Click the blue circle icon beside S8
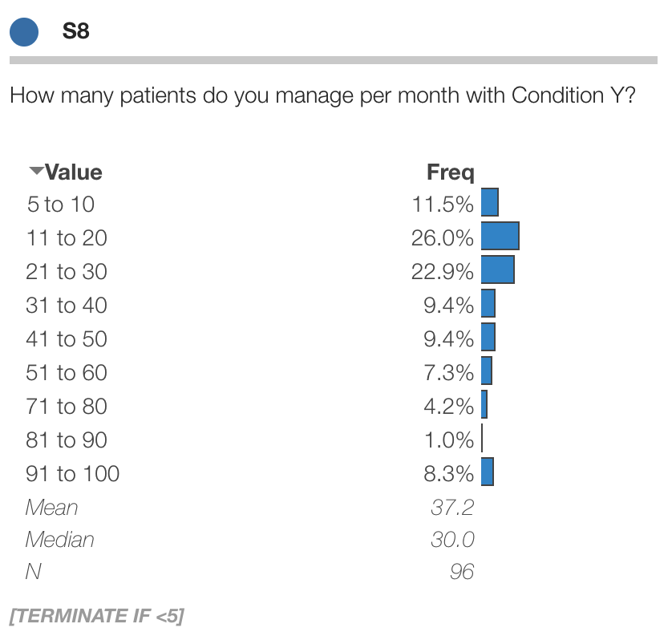 point(25,32)
